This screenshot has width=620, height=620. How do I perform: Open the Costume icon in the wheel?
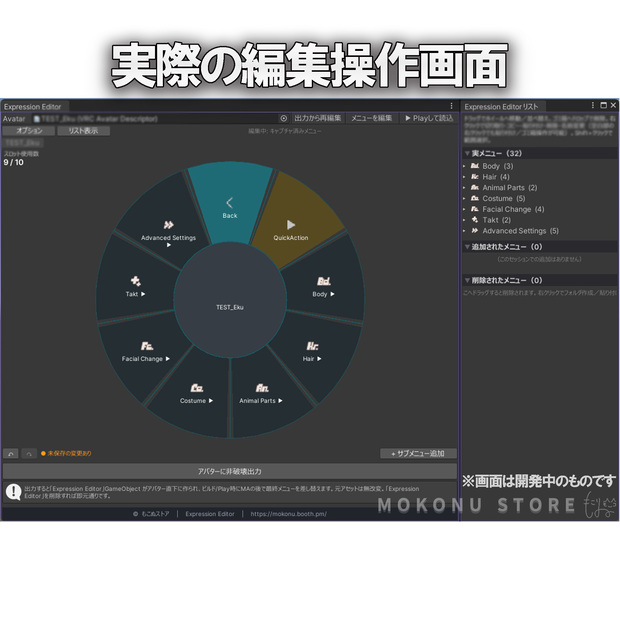pyautogui.click(x=197, y=388)
